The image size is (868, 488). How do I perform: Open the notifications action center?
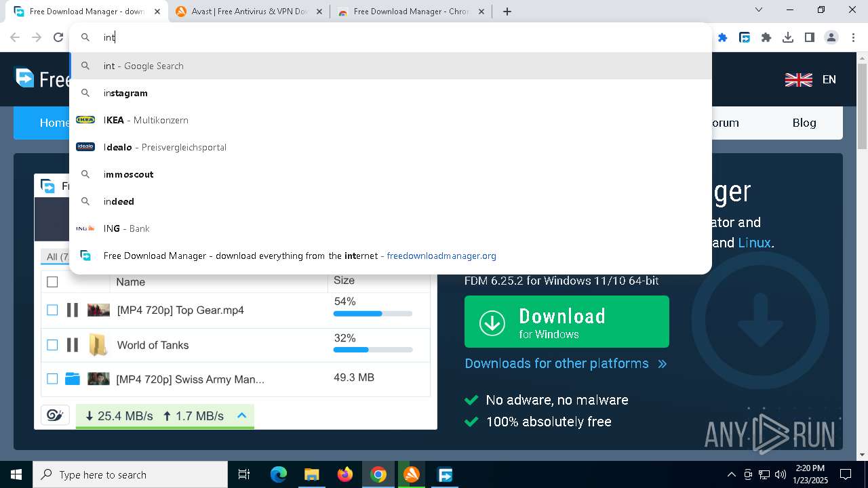(x=846, y=474)
